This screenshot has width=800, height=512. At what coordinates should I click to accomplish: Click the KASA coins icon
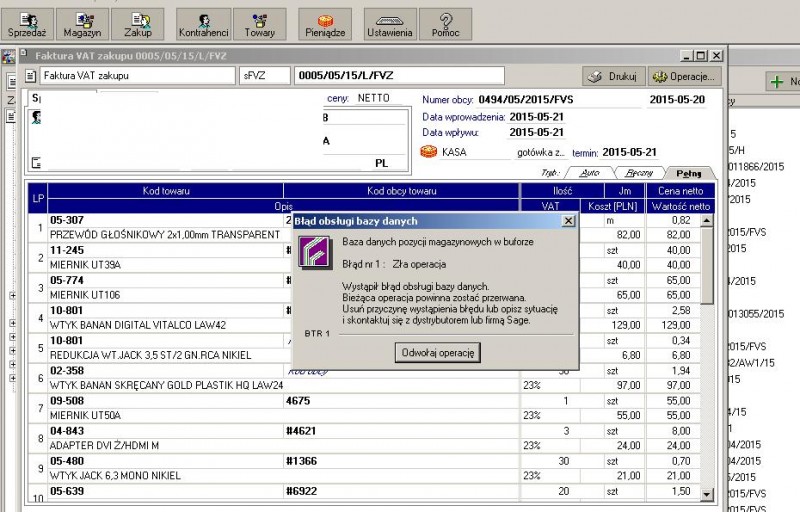click(429, 151)
